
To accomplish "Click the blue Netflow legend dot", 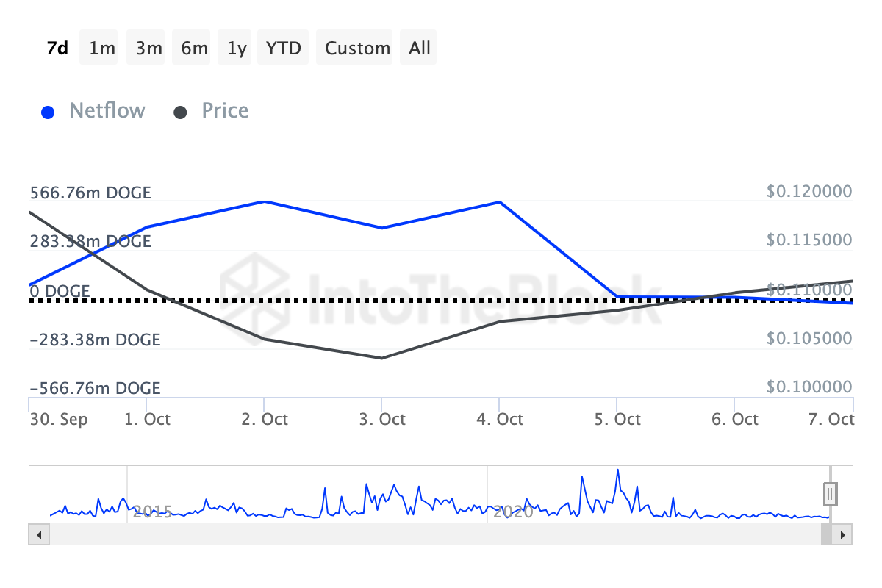I will [49, 112].
